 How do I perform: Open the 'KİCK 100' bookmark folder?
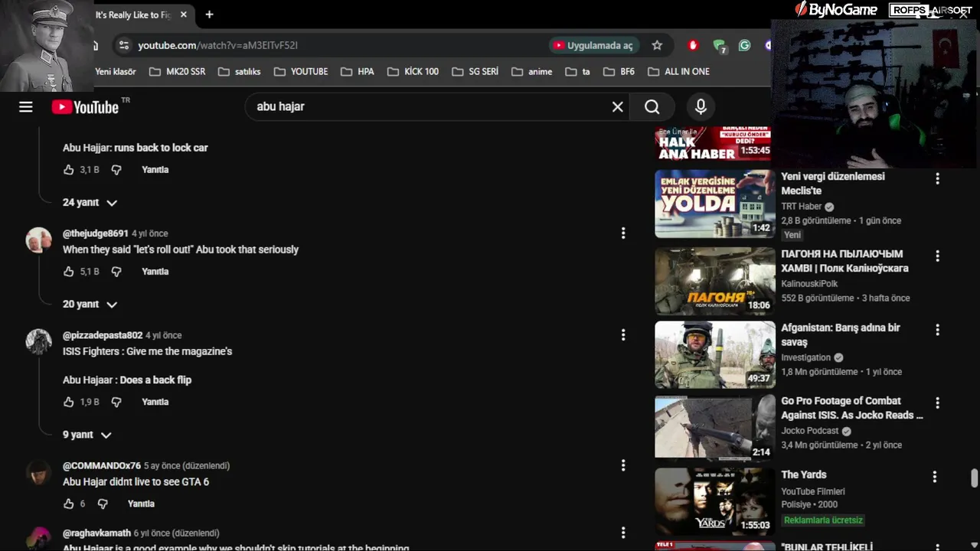click(413, 71)
